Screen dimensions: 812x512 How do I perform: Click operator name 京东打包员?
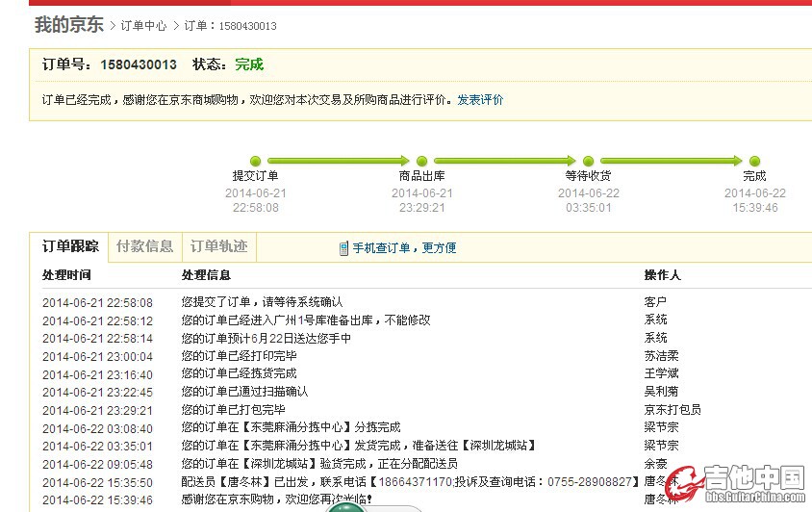click(x=672, y=410)
